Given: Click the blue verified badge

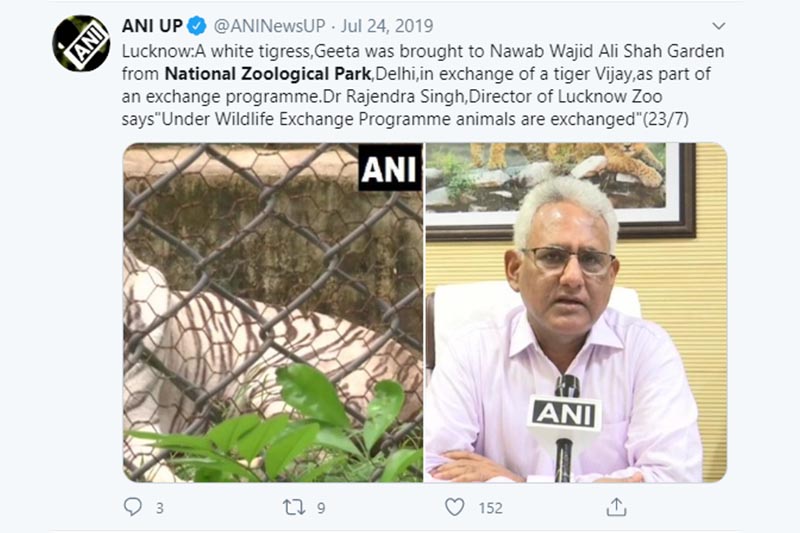Looking at the screenshot, I should click(196, 26).
